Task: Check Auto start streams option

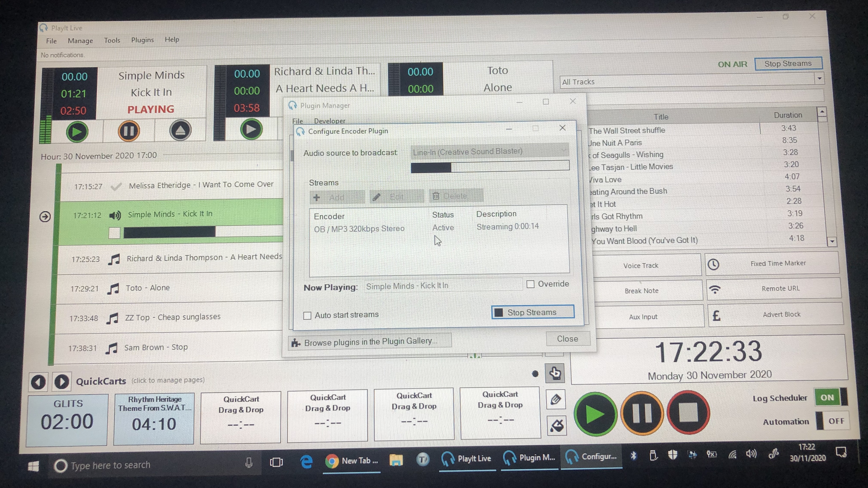Action: pyautogui.click(x=307, y=316)
